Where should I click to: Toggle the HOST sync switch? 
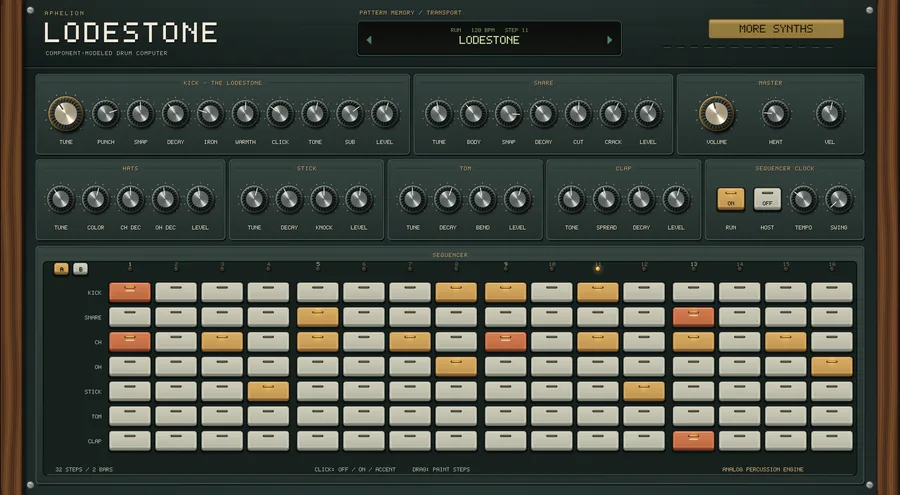[767, 199]
